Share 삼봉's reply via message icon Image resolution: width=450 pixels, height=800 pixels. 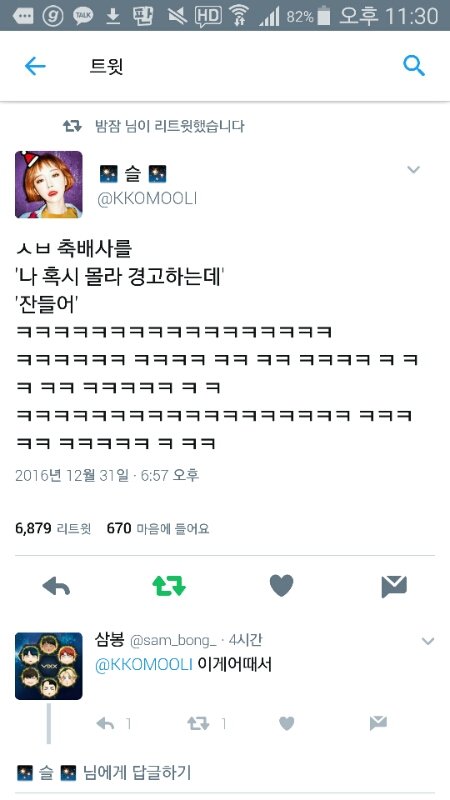[378, 723]
